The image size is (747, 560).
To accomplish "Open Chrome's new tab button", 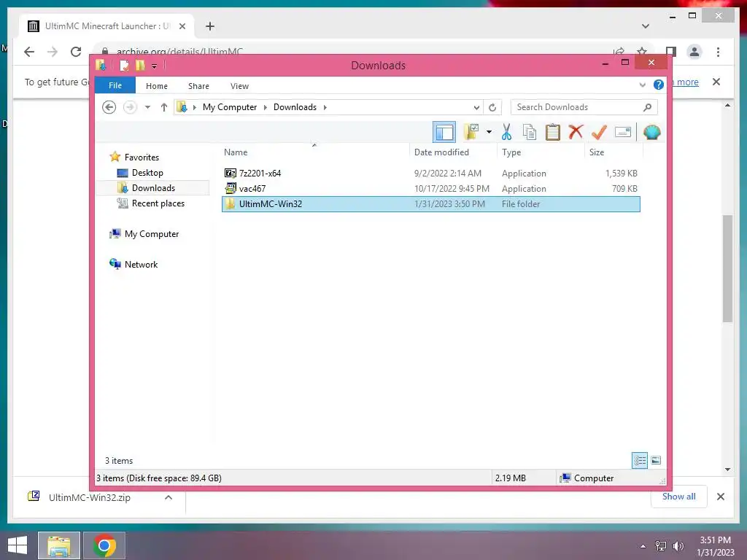I will point(210,26).
